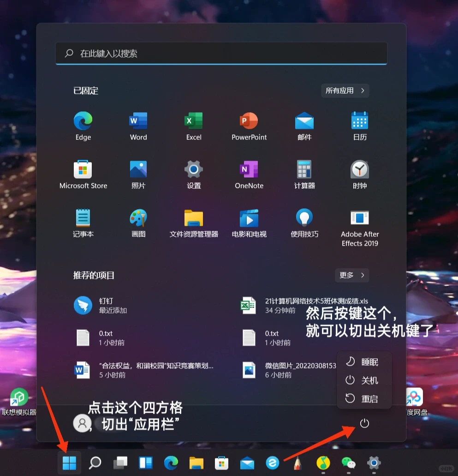This screenshot has height=476, width=458.
Task: Click the search box to type a query
Action: 221,53
